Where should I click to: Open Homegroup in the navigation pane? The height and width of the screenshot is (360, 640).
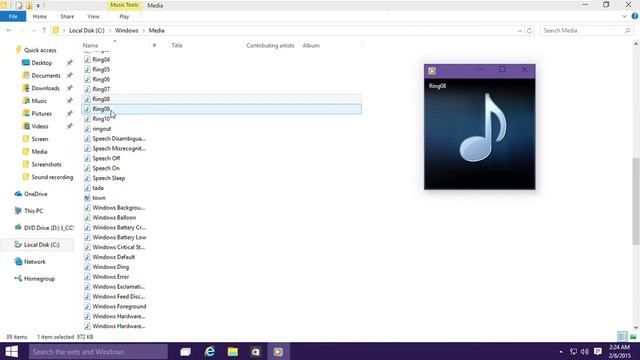39,279
